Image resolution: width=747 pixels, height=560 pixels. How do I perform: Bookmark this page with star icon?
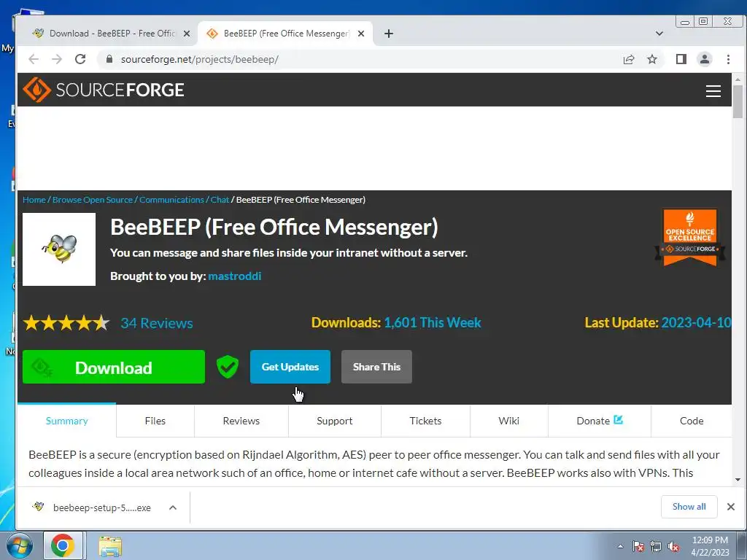(652, 59)
